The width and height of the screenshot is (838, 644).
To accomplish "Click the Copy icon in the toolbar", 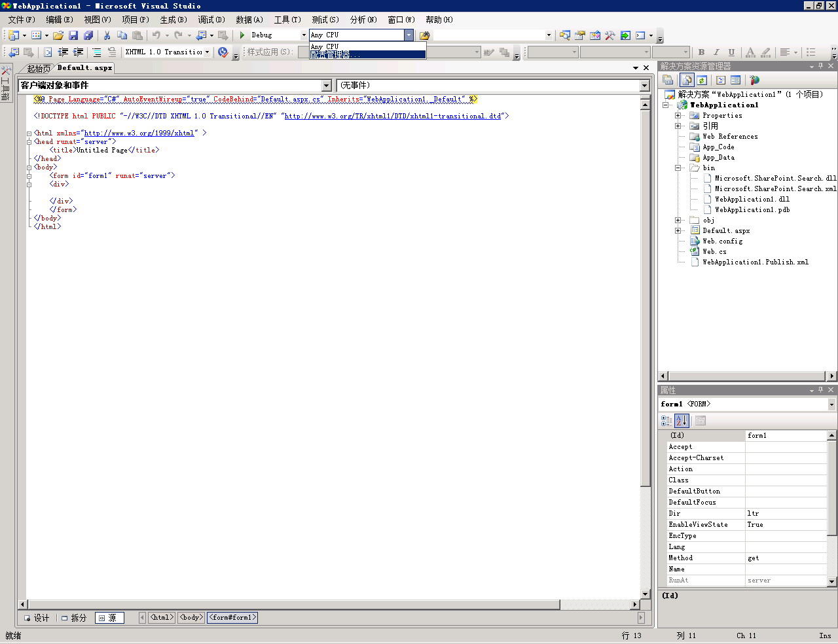I will coord(122,35).
